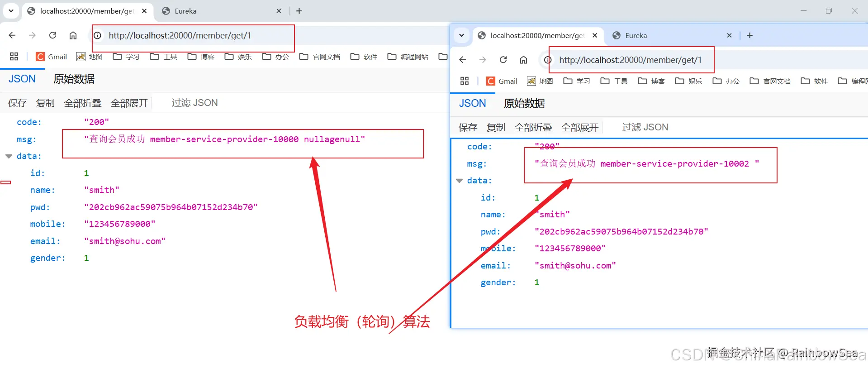Open 编程网站 bookmark folder in left window
868x369 pixels.
coord(408,57)
